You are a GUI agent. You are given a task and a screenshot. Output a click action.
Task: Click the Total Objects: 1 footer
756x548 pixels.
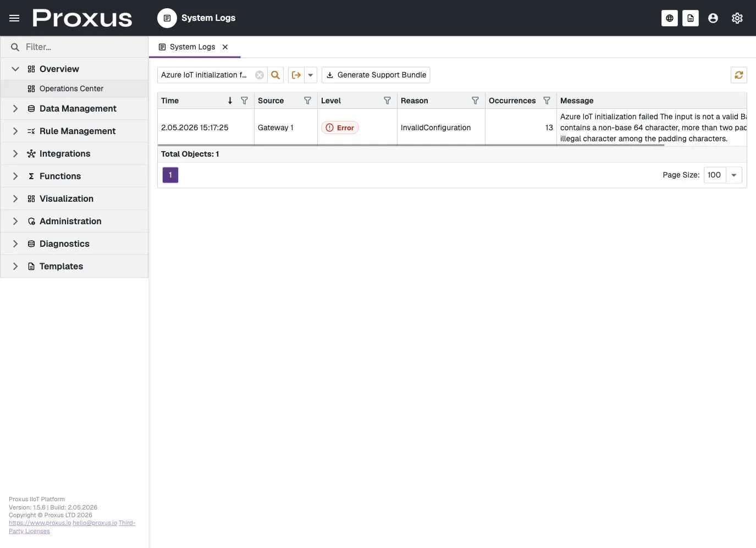[190, 154]
